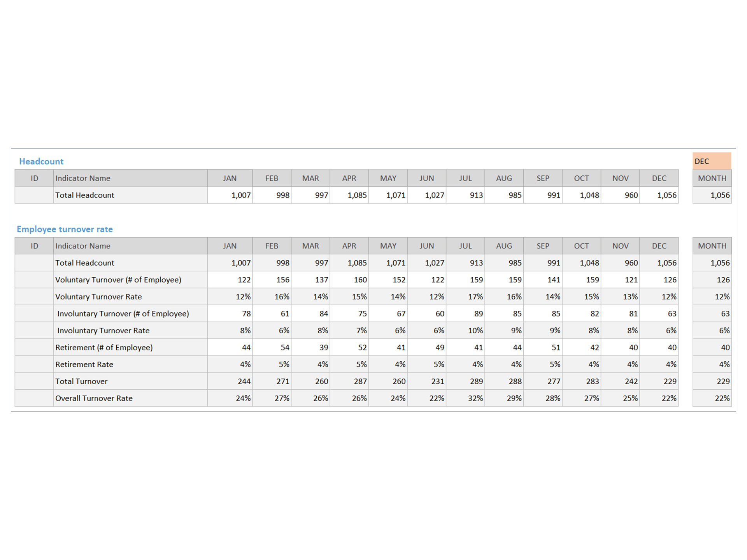Select SEP Retirement value 51
This screenshot has height=560, width=747.
click(543, 347)
